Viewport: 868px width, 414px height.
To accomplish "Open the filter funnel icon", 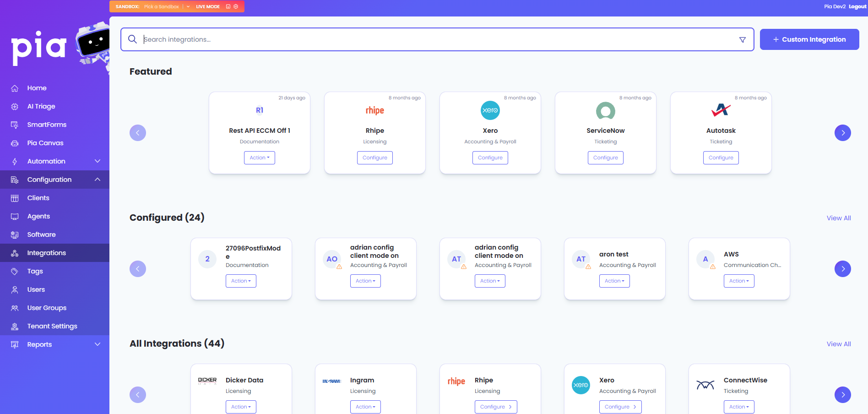I will pos(743,40).
